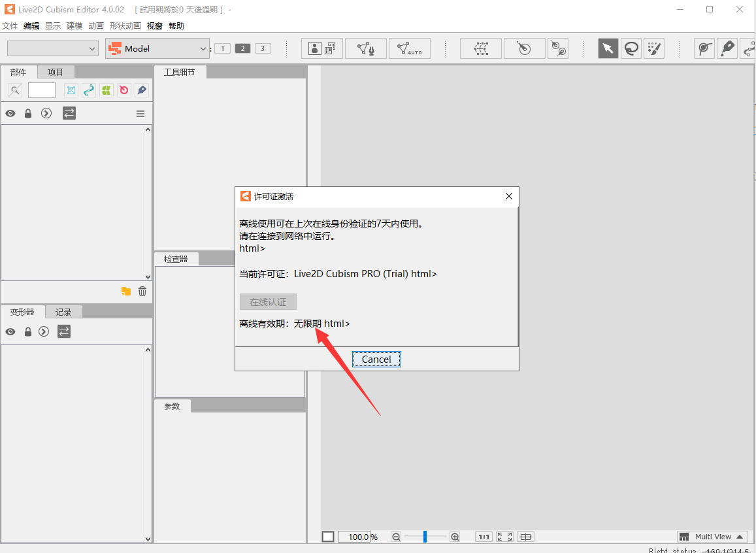The width and height of the screenshot is (756, 553).
Task: Toggle the eye visibility icon in parts panel
Action: click(x=10, y=113)
